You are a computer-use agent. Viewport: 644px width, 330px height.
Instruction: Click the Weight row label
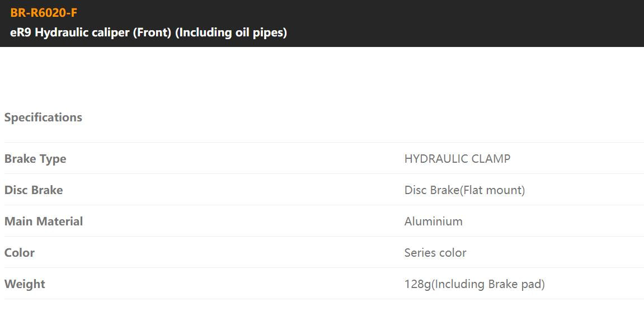point(25,284)
